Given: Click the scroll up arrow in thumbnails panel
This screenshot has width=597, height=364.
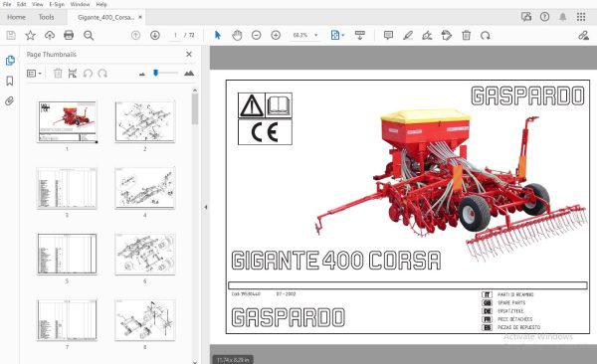Looking at the screenshot, I should click(195, 91).
